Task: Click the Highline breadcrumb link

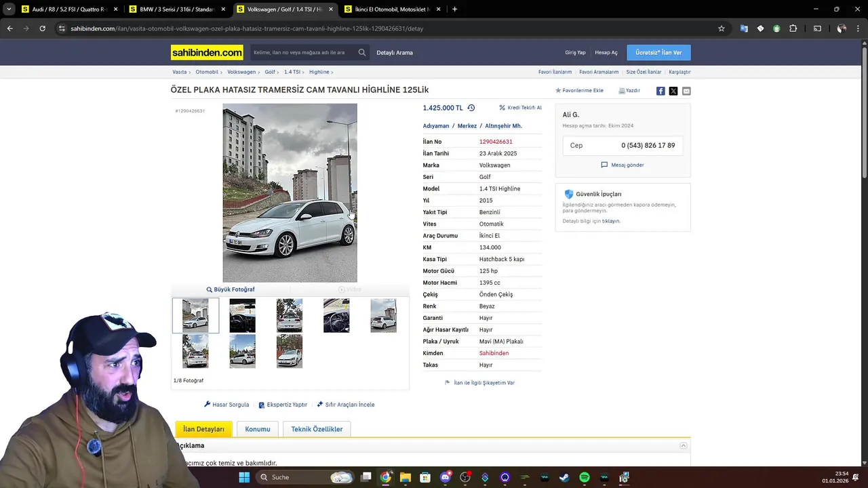Action: (x=319, y=72)
